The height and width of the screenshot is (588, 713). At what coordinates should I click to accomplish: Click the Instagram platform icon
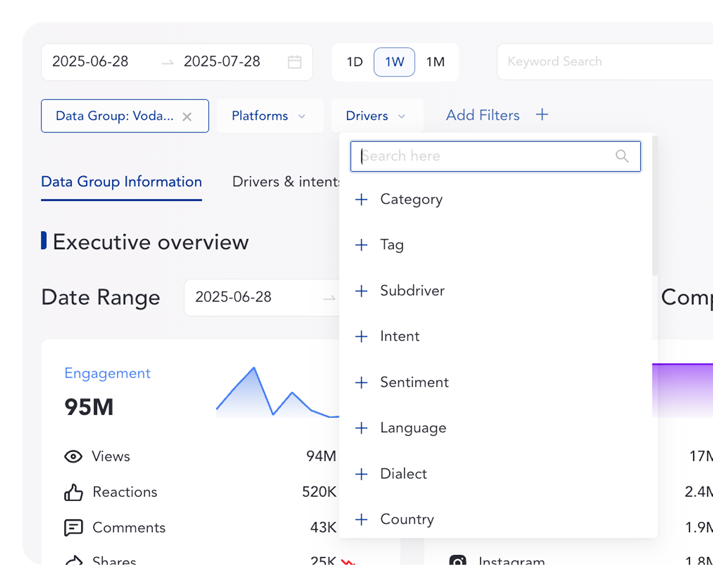point(458,561)
